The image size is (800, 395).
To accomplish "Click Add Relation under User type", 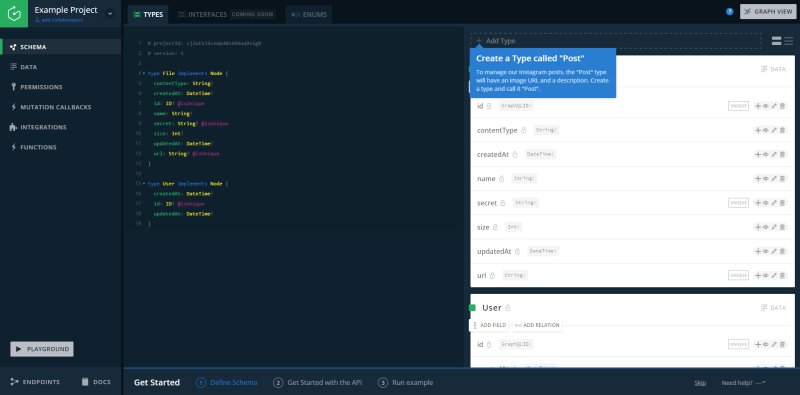I will click(x=537, y=325).
